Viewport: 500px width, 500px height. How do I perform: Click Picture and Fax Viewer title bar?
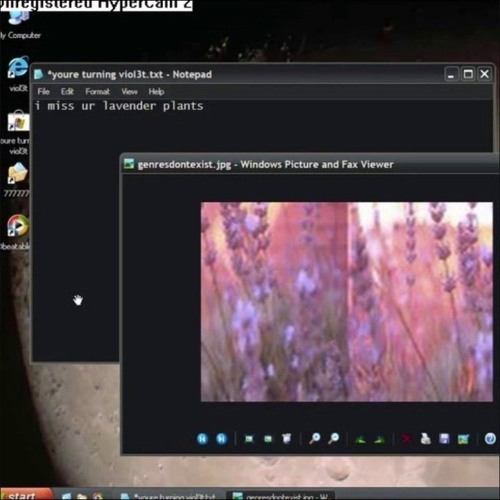310,164
